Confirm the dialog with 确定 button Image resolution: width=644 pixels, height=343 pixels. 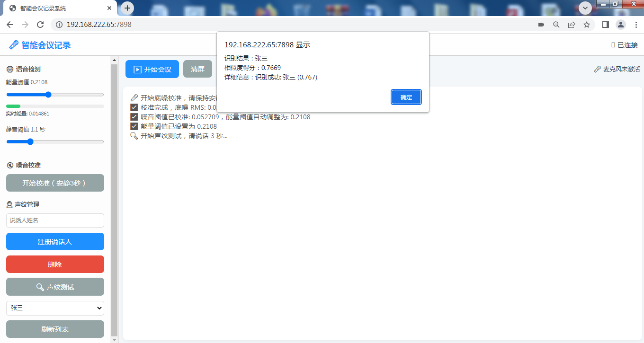pyautogui.click(x=406, y=97)
